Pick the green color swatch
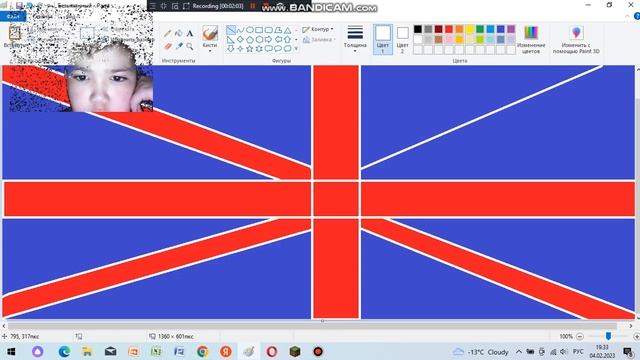640x360 pixels. click(x=480, y=29)
